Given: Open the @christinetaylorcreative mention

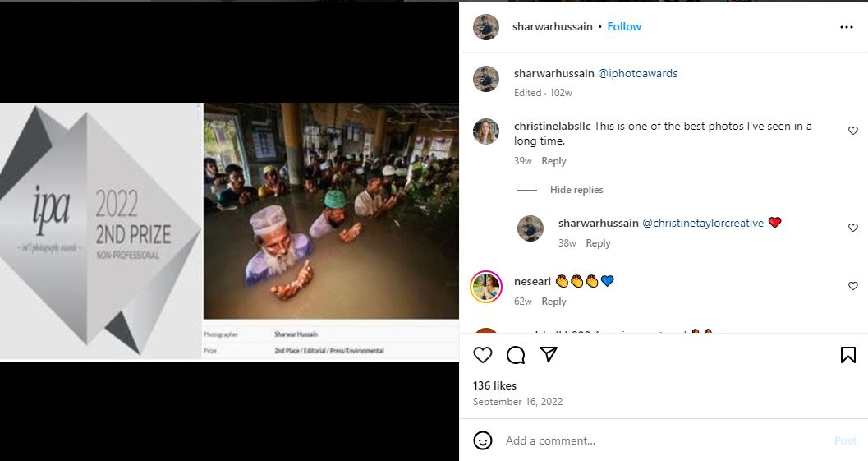Looking at the screenshot, I should coord(703,224).
